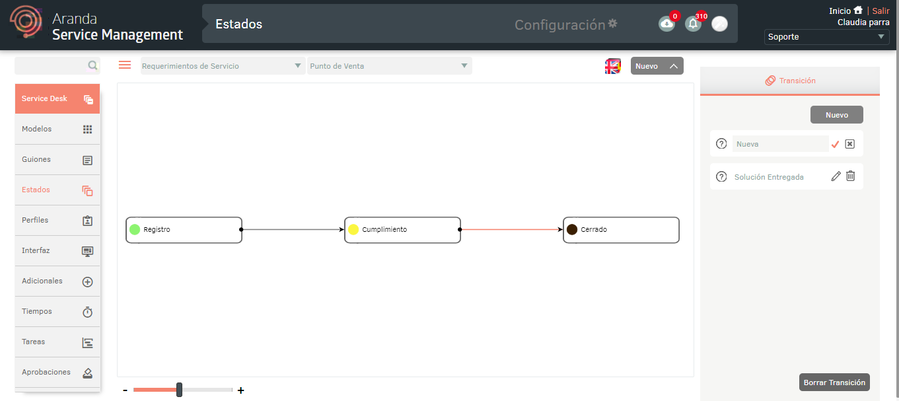
Task: Click the Tareas task chart icon
Action: click(88, 343)
